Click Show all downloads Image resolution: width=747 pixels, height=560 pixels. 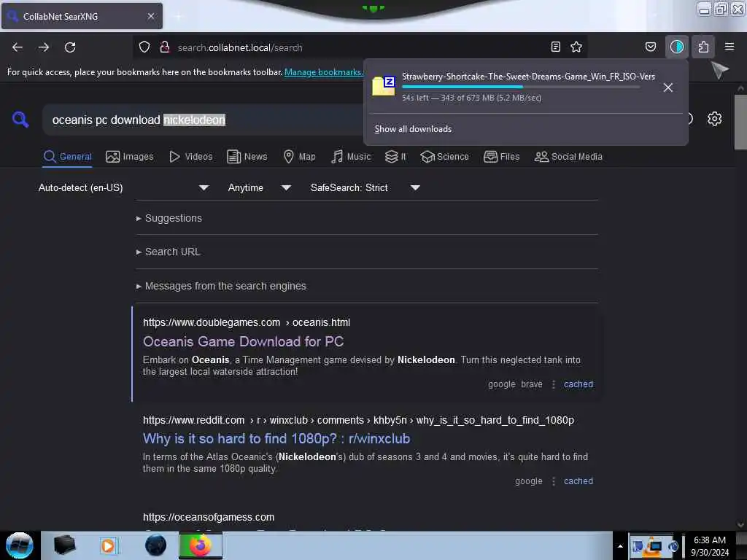[413, 129]
